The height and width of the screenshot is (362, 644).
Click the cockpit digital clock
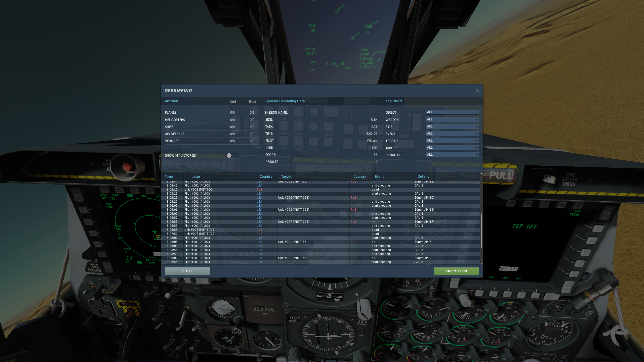pos(228,339)
